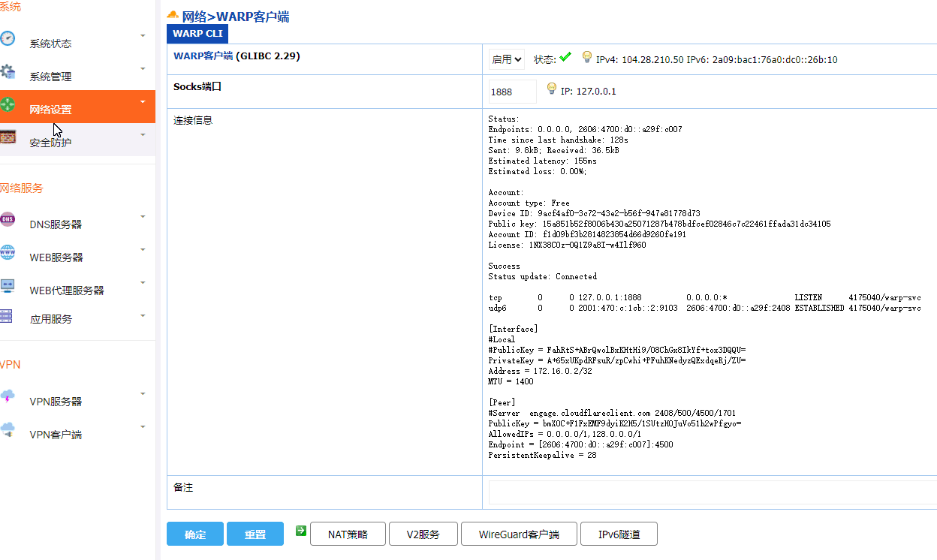Screen dimensions: 937x560
Task: Click the 重置 reset button
Action: (255, 534)
